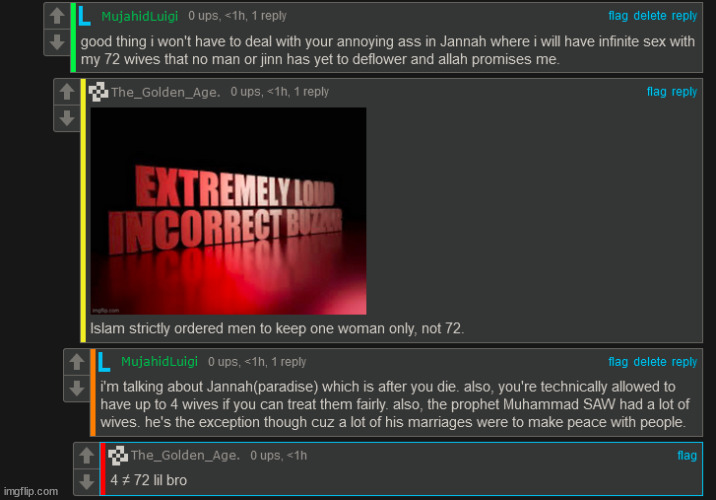Upvote MujahidLuigi's reply about 4 wives

click(77, 363)
